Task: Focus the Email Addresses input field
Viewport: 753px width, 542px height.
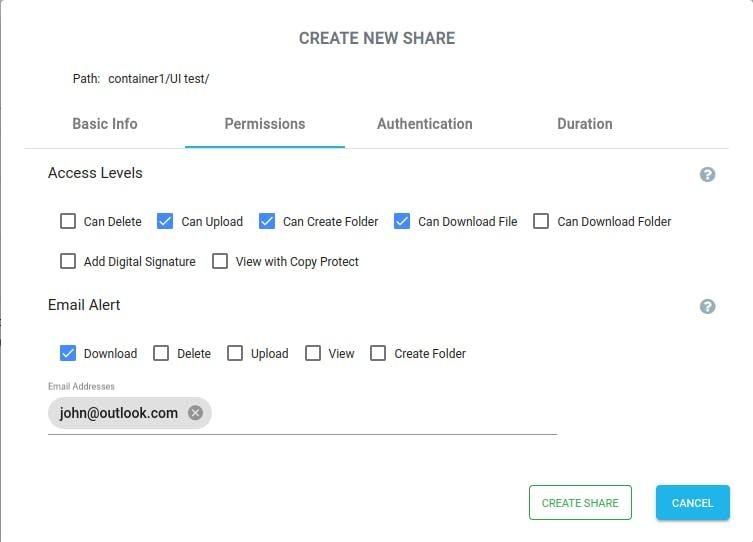Action: (x=380, y=414)
